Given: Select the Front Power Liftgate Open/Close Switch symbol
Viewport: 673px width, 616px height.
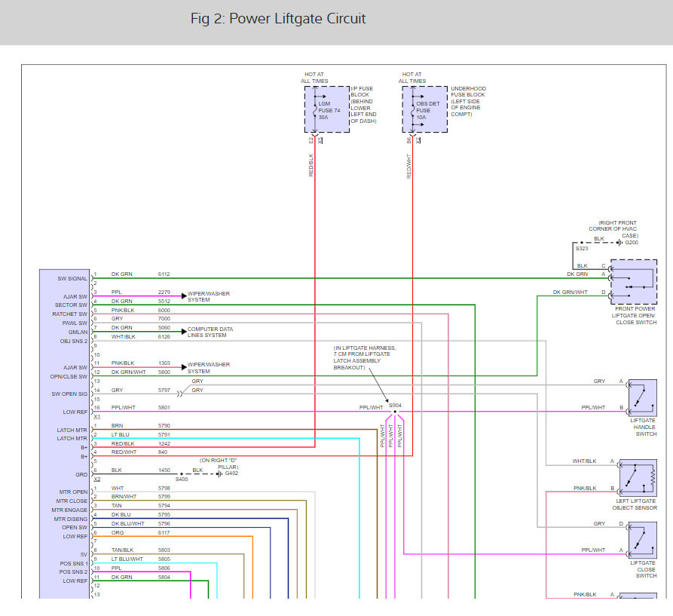Looking at the screenshot, I should tap(634, 282).
